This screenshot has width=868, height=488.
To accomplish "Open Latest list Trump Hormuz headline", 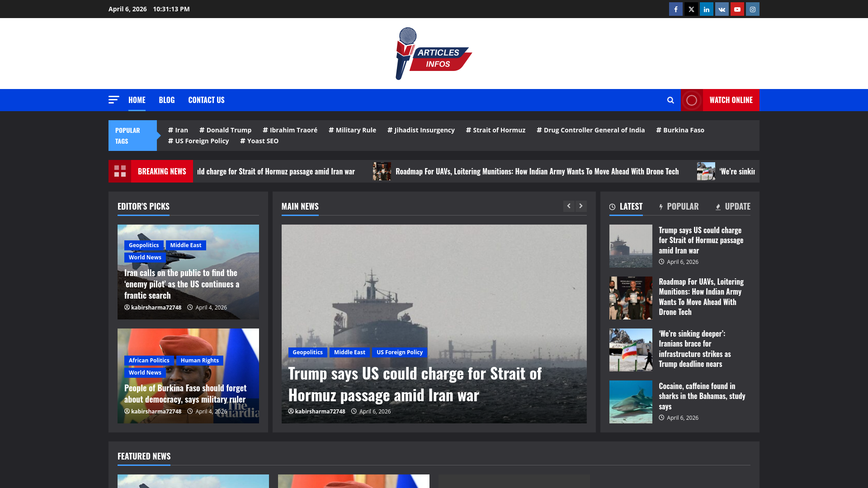I will [701, 240].
